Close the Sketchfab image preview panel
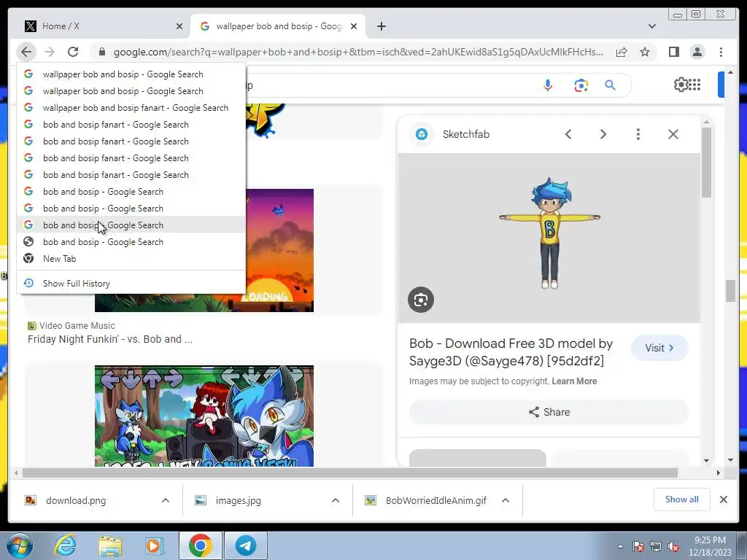The width and height of the screenshot is (747, 560). tap(673, 134)
